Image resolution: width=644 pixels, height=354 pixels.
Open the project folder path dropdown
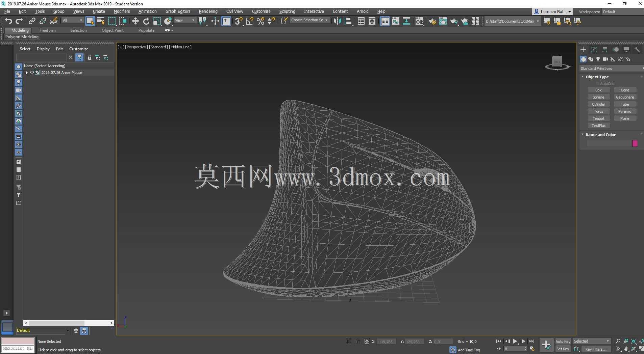click(x=512, y=21)
